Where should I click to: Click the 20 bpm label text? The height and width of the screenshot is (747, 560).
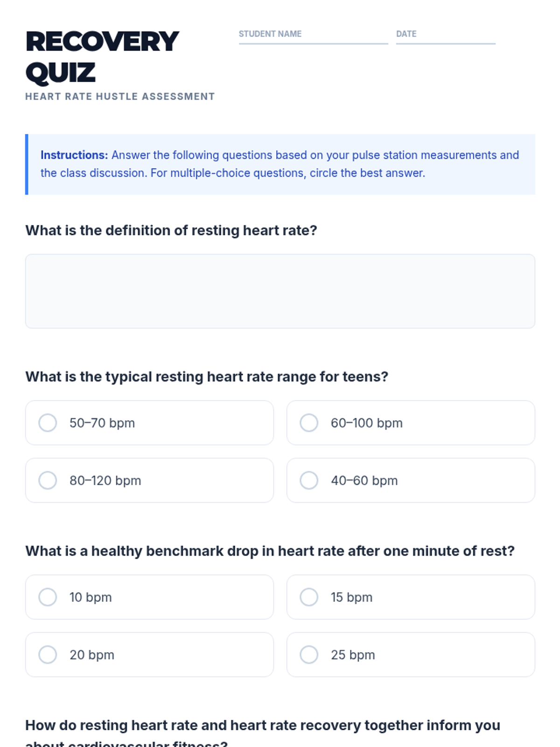pyautogui.click(x=92, y=655)
